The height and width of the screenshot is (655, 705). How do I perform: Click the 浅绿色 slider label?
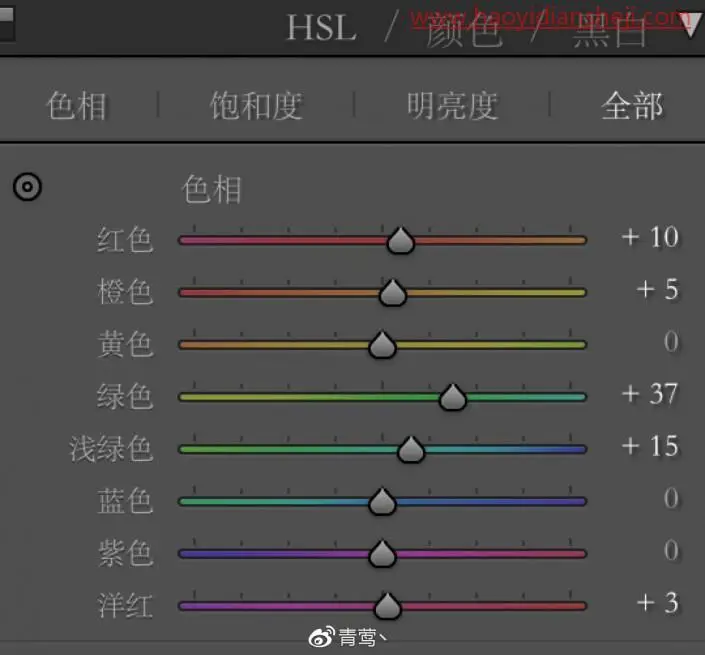coord(111,449)
